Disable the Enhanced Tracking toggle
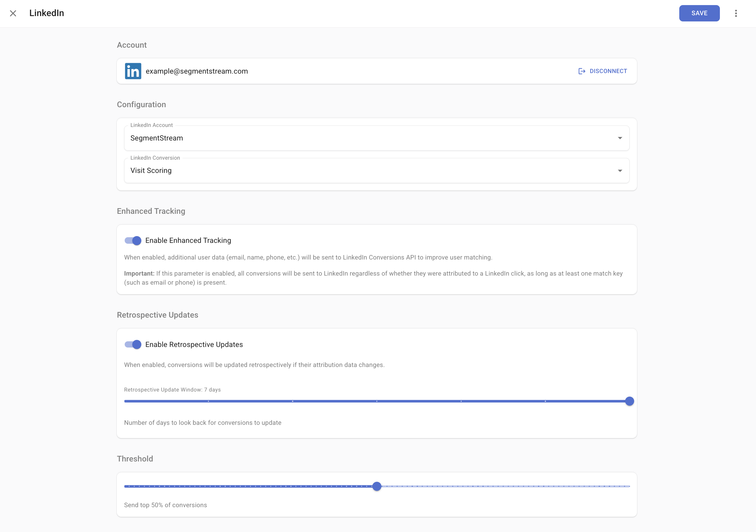The image size is (756, 532). click(133, 241)
